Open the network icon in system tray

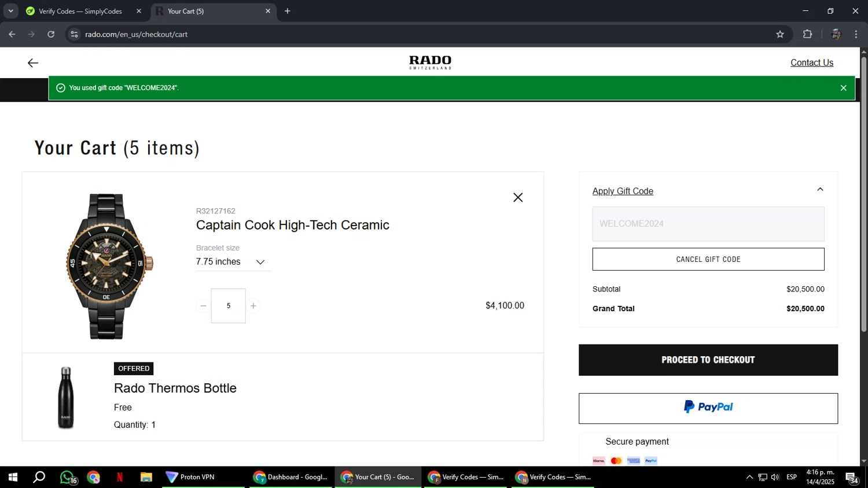pos(763,477)
